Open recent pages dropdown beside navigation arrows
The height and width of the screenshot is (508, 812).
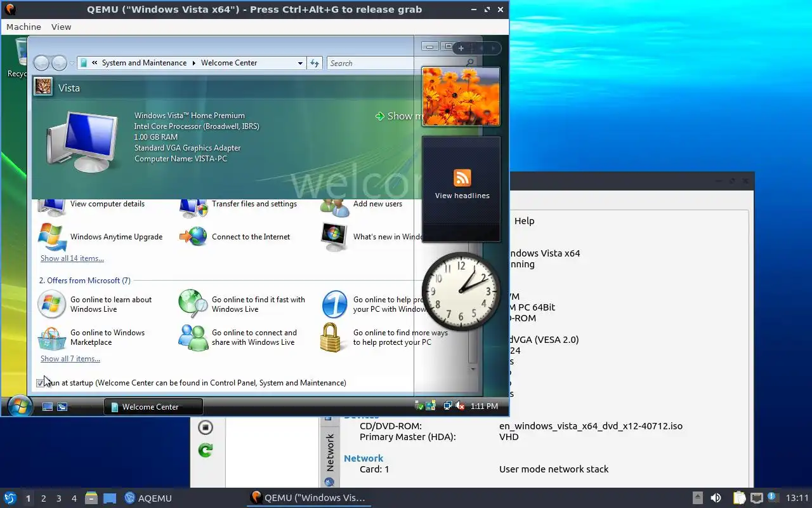click(x=72, y=63)
